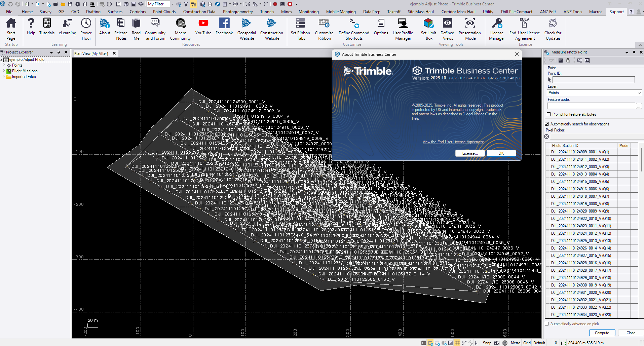The width and height of the screenshot is (644, 346).
Task: Enable Automatically advance on pick
Action: (x=547, y=324)
